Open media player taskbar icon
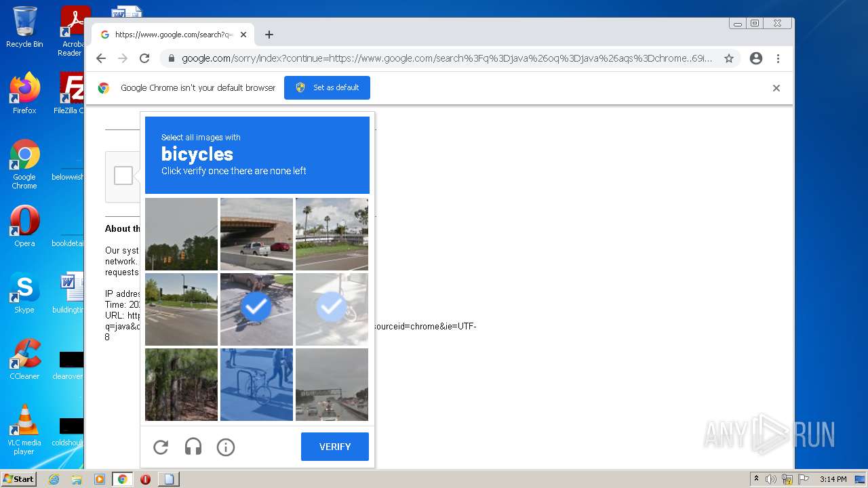868x488 pixels. pos(99,479)
